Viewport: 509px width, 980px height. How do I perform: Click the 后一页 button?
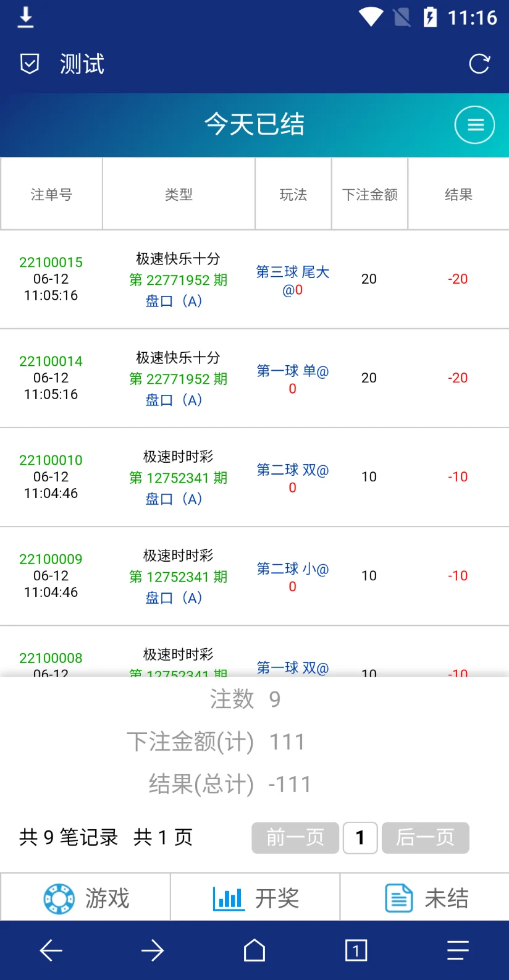tap(425, 837)
